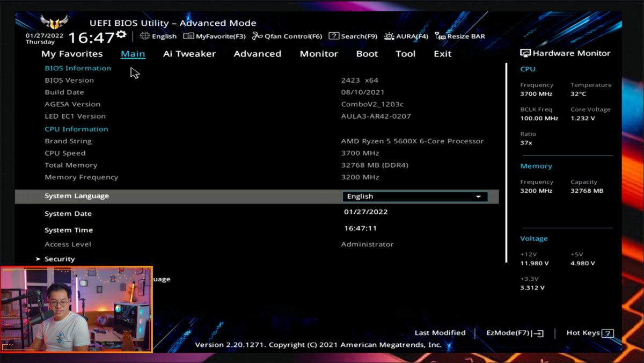This screenshot has height=363, width=644.
Task: Click the EzMode(F7) switch arrow icon
Action: click(x=538, y=333)
